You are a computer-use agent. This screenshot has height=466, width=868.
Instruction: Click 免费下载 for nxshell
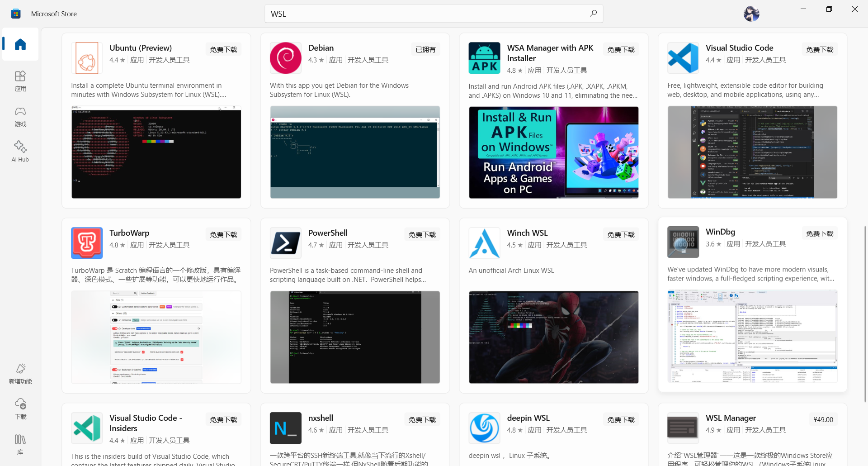(422, 419)
